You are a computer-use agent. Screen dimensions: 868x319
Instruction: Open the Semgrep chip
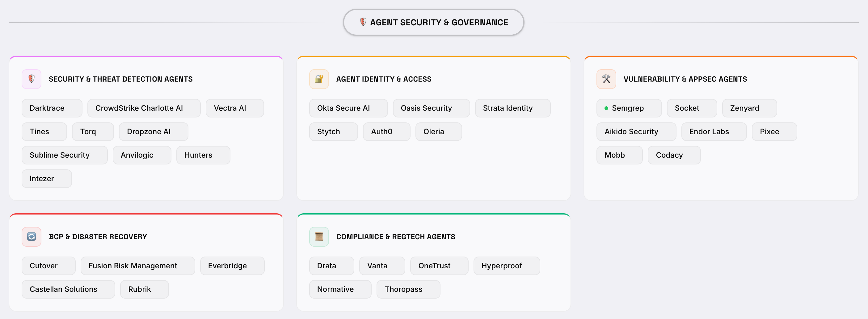click(x=629, y=108)
